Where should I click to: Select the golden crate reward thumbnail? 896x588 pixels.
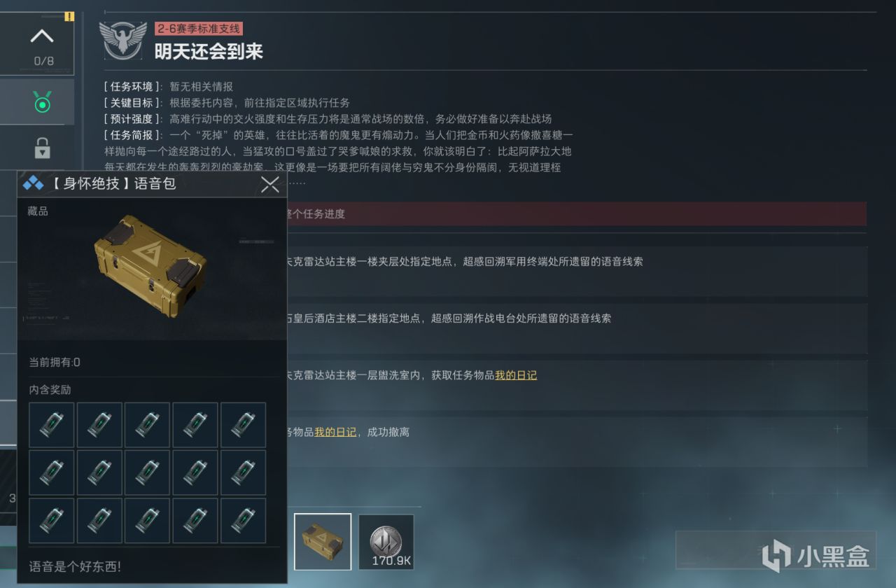pos(323,542)
